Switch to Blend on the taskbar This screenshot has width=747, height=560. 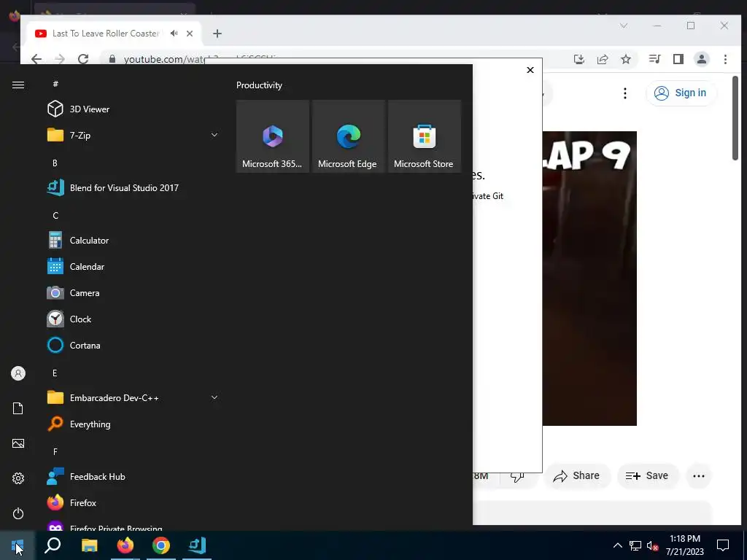pyautogui.click(x=197, y=545)
